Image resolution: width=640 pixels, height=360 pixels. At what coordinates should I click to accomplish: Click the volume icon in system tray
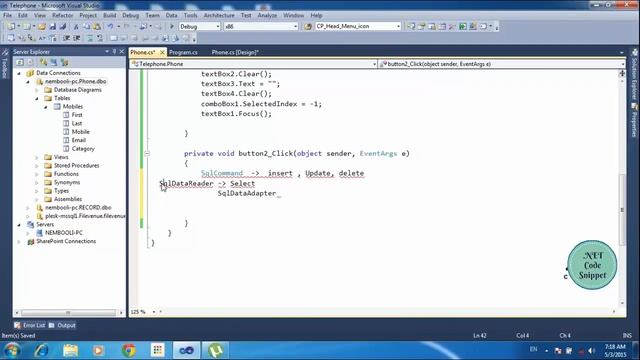tap(592, 351)
